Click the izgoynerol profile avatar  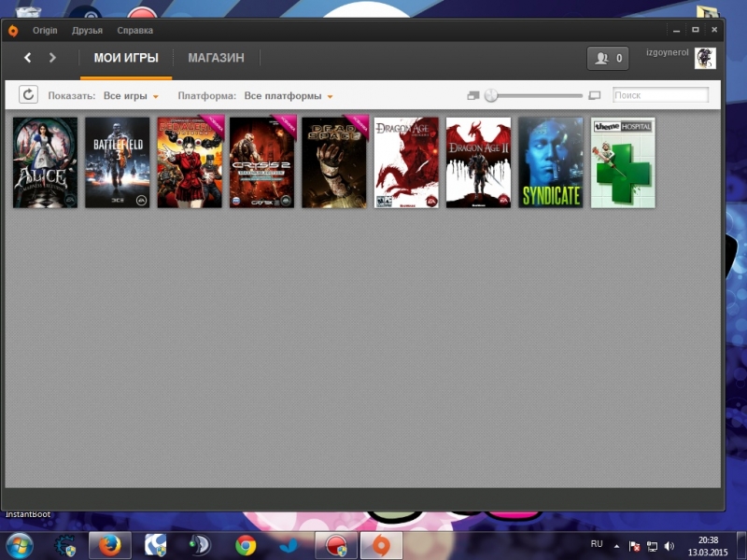[705, 58]
